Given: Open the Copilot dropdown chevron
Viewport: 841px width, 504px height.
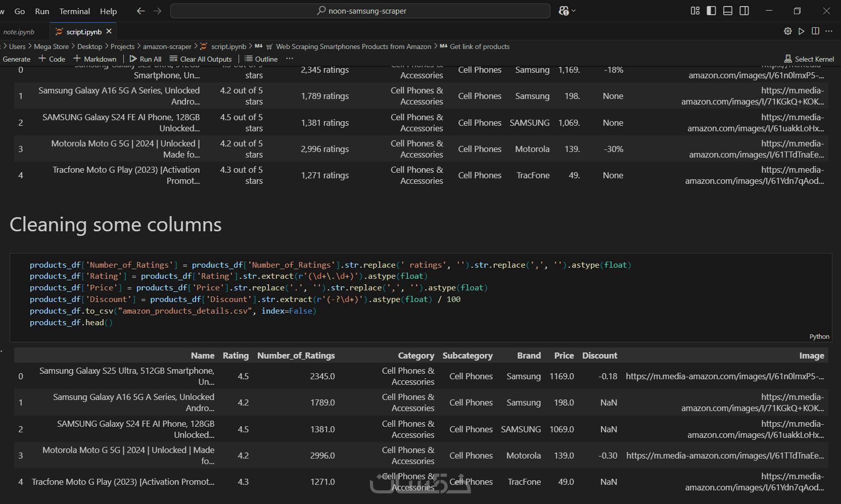Looking at the screenshot, I should [574, 11].
